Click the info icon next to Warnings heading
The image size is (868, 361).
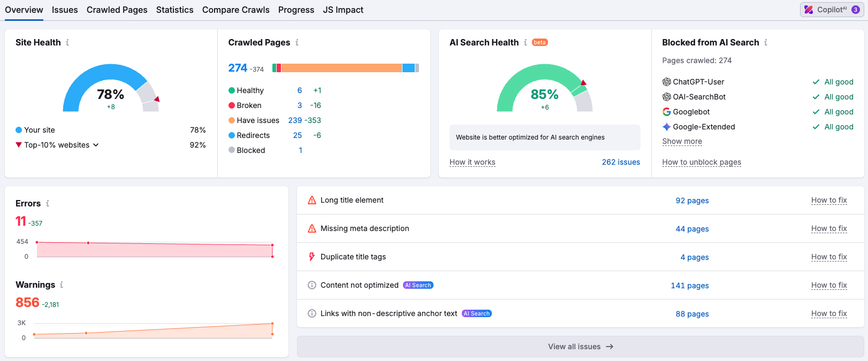coord(62,285)
